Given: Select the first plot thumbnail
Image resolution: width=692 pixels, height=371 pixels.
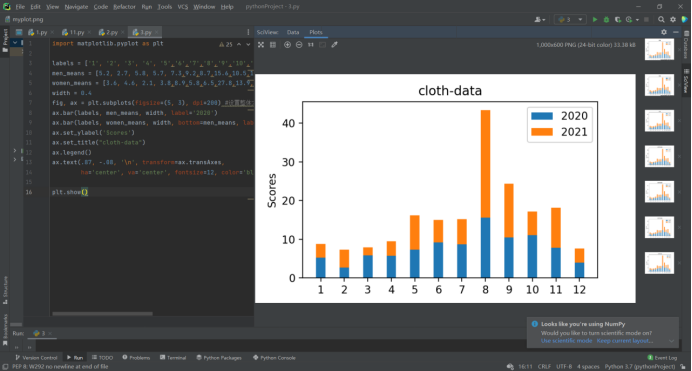Looking at the screenshot, I should click(x=659, y=49).
